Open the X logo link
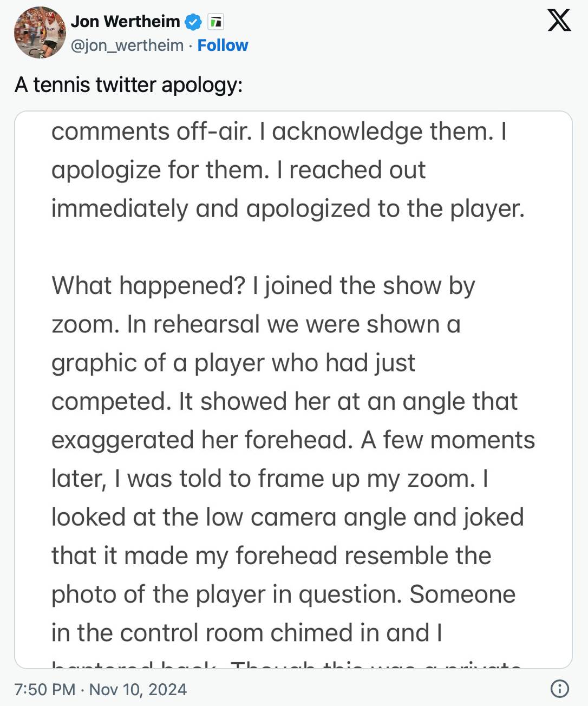Viewport: 588px width, 706px height. 559,21
